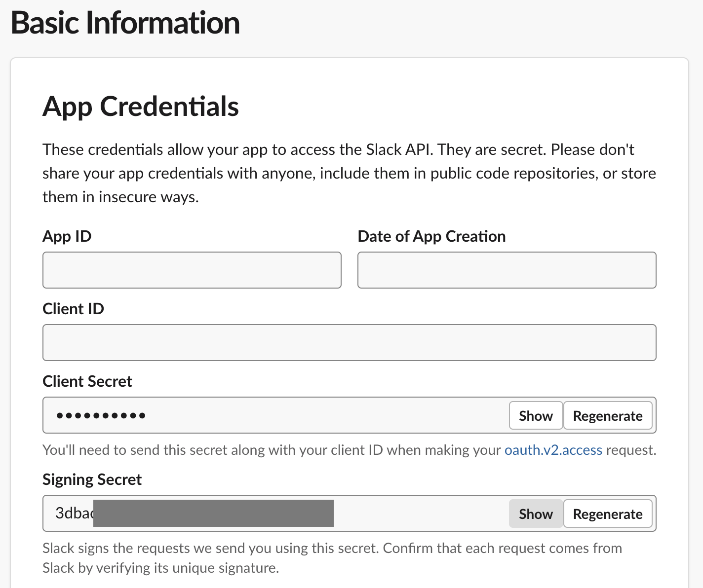The image size is (703, 588).
Task: Click the Client ID label
Action: click(x=73, y=309)
